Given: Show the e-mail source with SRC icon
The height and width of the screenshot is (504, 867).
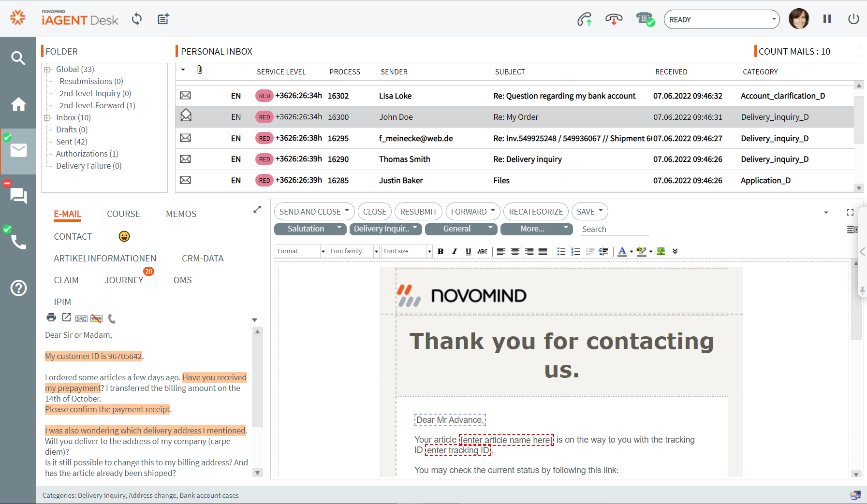Looking at the screenshot, I should click(81, 318).
